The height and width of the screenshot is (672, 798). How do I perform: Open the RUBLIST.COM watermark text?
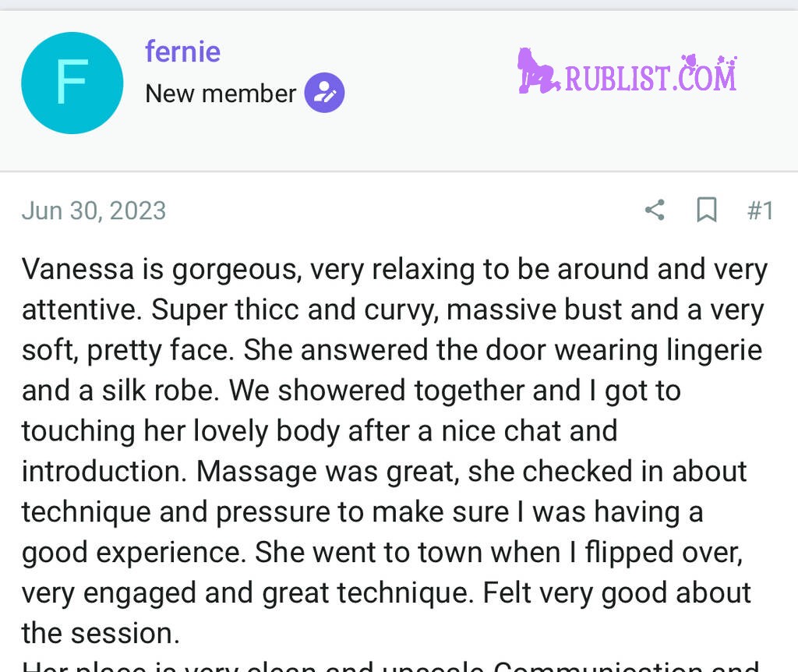click(651, 75)
